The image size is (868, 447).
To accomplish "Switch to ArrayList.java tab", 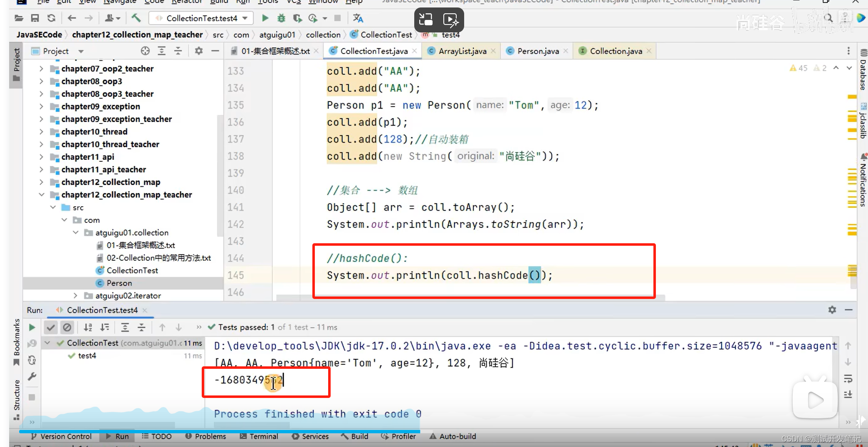I will (462, 51).
